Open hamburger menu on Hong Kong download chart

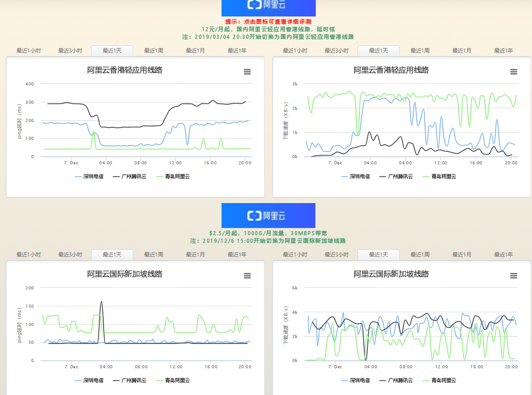click(x=514, y=72)
